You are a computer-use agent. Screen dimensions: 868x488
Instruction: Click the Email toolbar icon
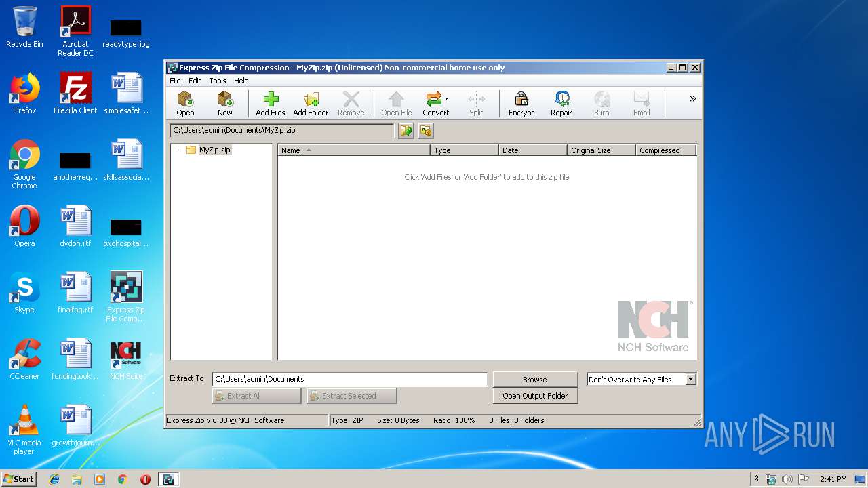642,104
